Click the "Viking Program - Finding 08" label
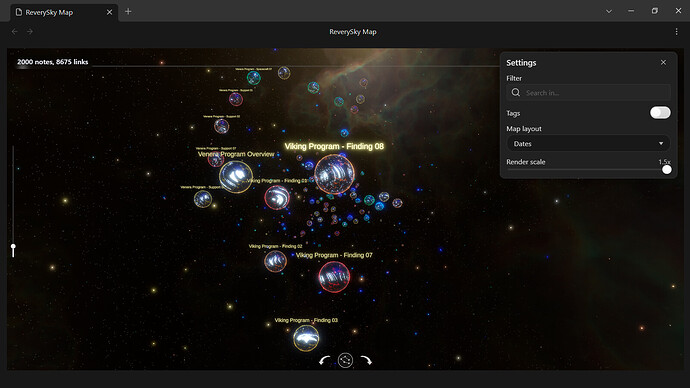This screenshot has width=690, height=388. click(x=334, y=146)
